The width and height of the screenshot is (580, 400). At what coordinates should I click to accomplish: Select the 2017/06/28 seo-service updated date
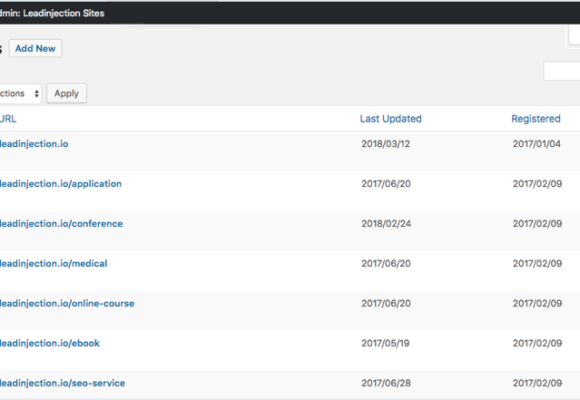coord(386,383)
